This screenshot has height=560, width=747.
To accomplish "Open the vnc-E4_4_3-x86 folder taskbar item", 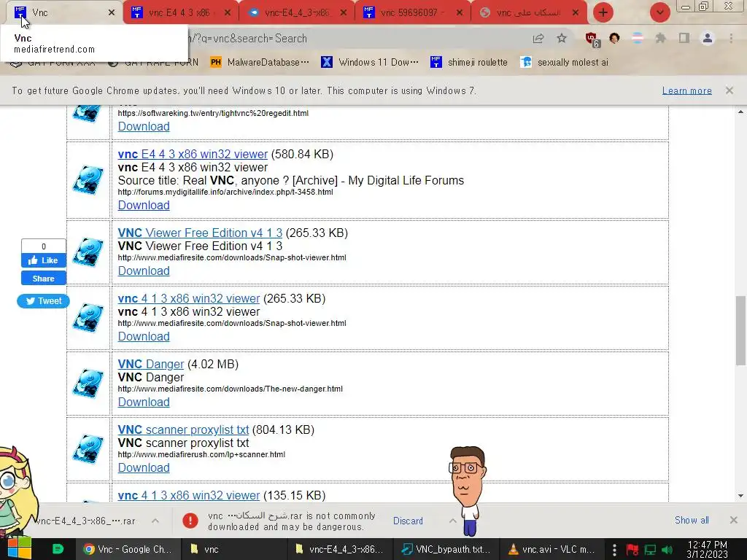I will pyautogui.click(x=341, y=549).
